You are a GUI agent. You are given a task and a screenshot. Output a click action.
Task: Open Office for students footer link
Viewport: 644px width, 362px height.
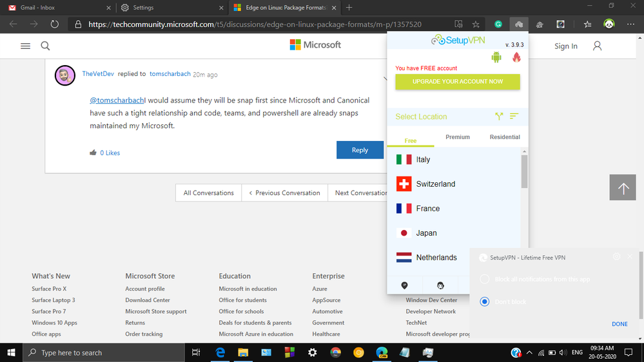click(243, 300)
